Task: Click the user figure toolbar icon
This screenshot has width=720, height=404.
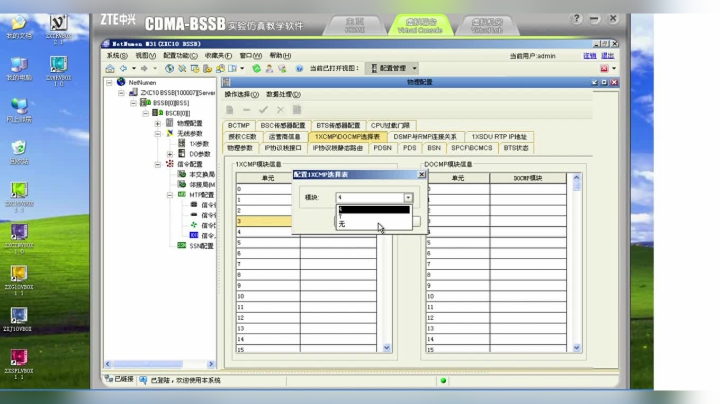Action: pyautogui.click(x=269, y=68)
